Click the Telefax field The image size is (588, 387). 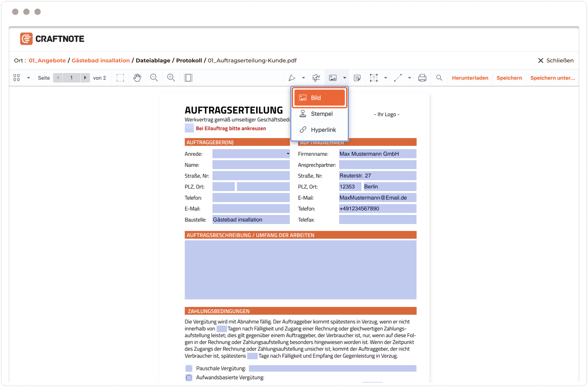(378, 219)
